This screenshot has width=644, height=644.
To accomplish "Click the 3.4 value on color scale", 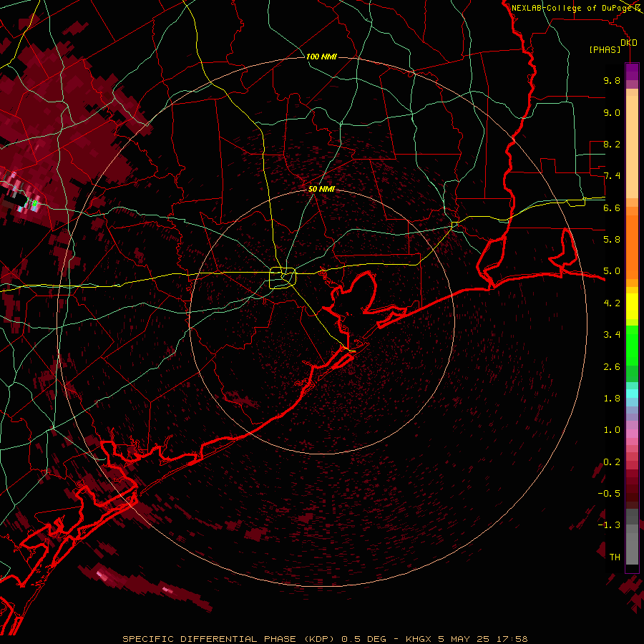I will point(612,335).
